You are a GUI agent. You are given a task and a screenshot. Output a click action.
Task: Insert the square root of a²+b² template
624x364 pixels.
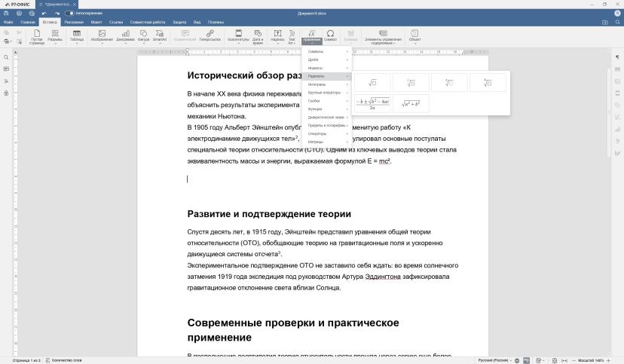tap(411, 103)
